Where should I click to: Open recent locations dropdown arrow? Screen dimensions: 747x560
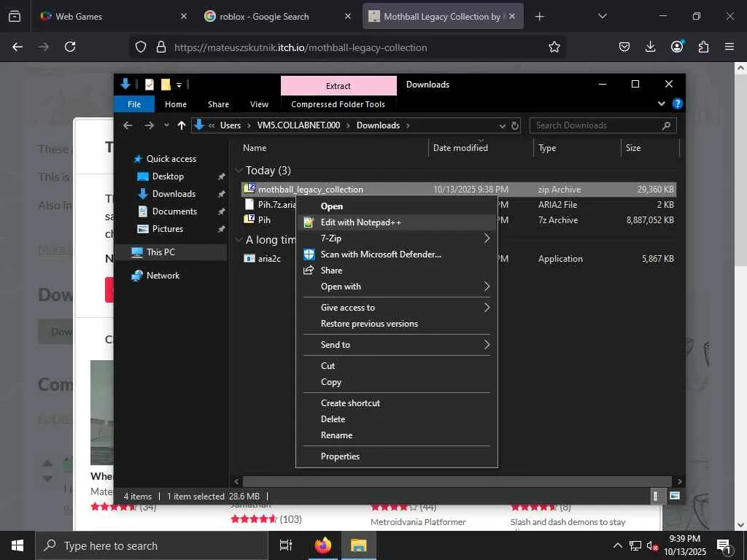point(166,125)
